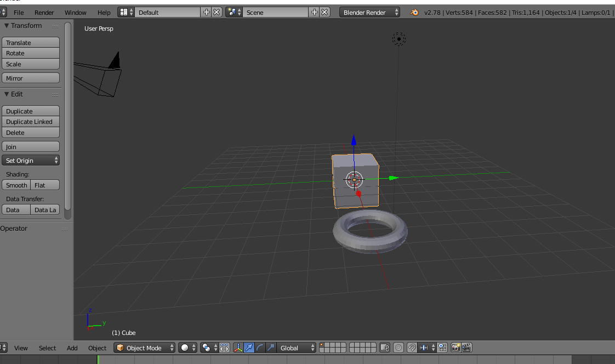Open the Object menu
The height and width of the screenshot is (364, 615).
[97, 348]
